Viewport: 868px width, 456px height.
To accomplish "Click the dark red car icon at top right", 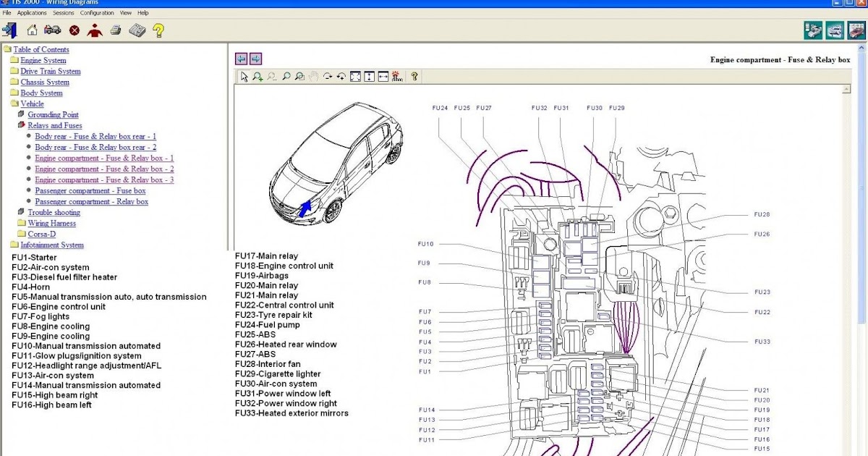I will (x=855, y=30).
